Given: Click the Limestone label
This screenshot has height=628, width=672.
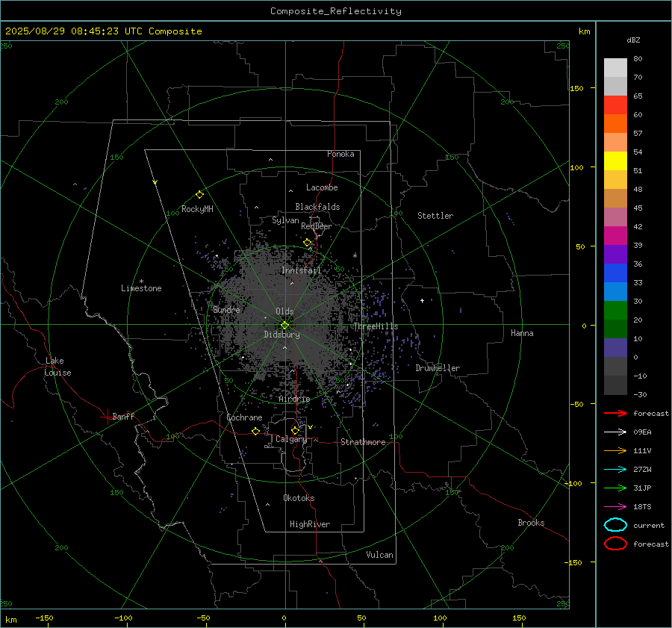Looking at the screenshot, I should pyautogui.click(x=141, y=288).
